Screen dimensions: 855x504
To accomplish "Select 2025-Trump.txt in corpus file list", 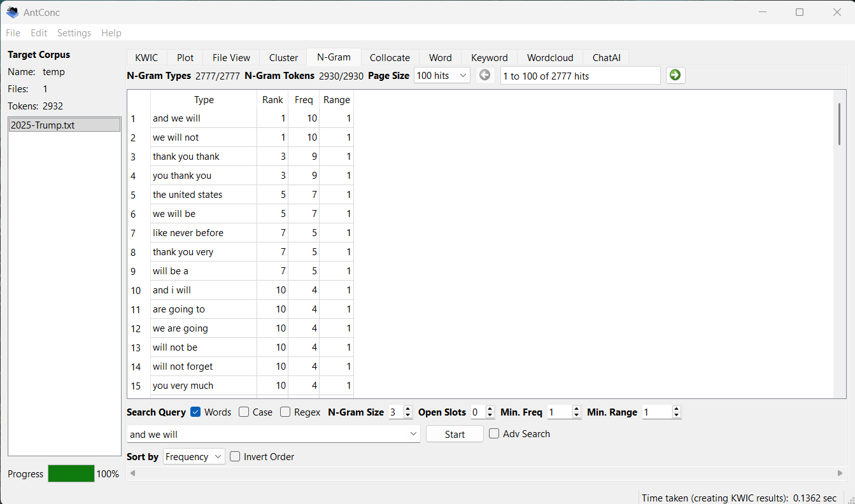I will click(x=64, y=125).
